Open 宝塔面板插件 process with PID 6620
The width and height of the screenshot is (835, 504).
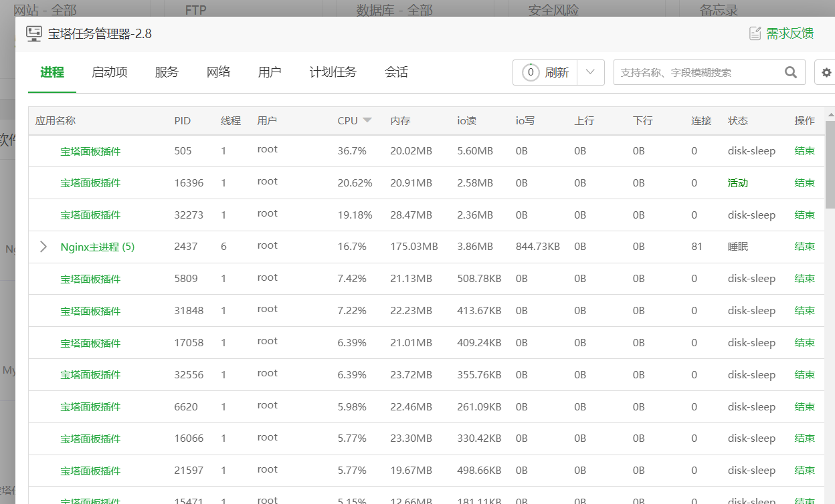click(90, 407)
